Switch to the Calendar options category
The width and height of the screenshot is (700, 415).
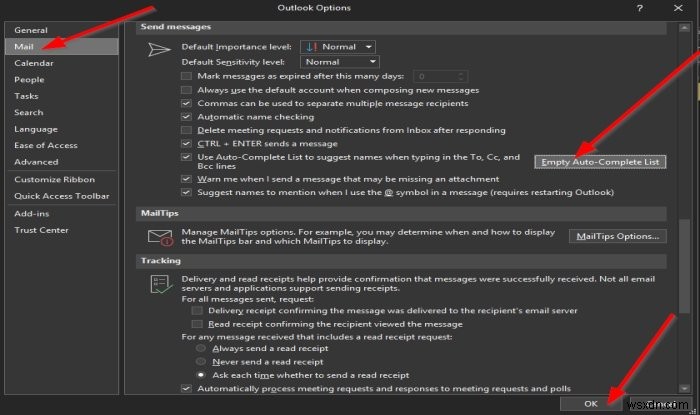click(x=33, y=63)
